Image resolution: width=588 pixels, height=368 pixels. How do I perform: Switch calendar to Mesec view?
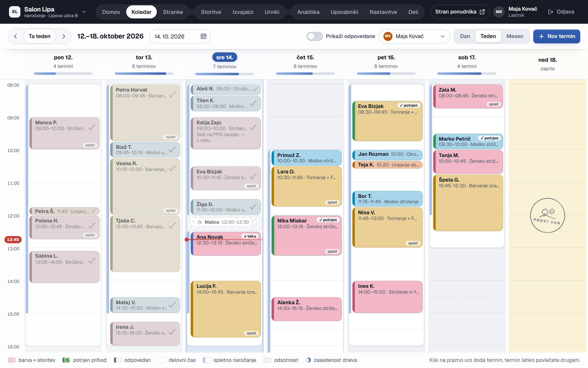tap(515, 36)
